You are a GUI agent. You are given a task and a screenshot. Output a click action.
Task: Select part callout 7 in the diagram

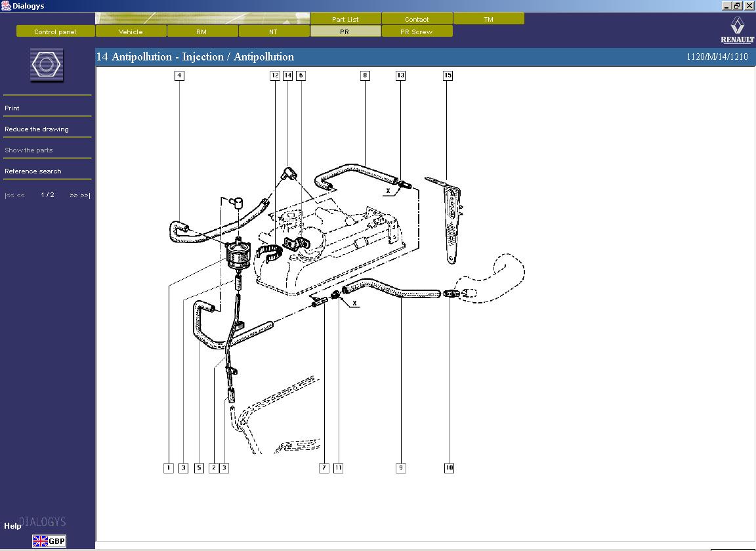click(x=324, y=468)
